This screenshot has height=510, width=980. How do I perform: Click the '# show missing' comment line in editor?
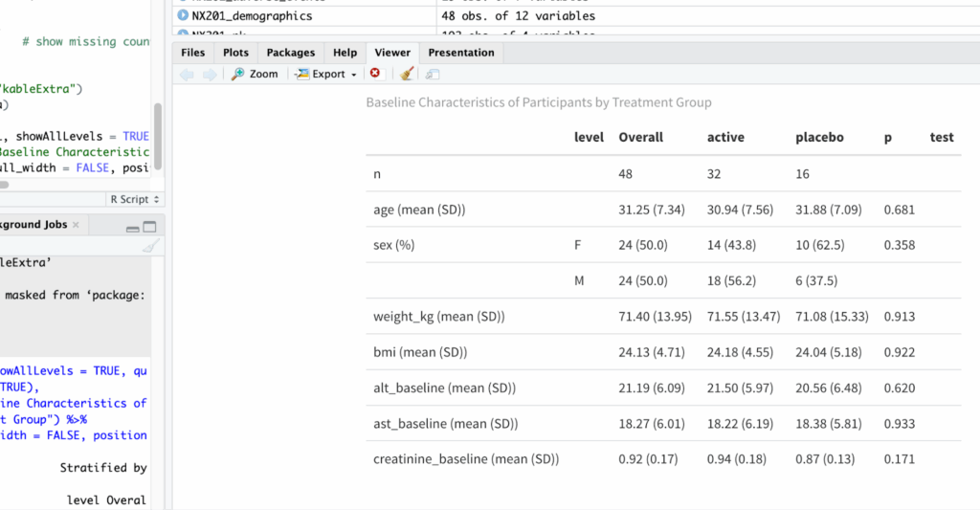[x=85, y=42]
